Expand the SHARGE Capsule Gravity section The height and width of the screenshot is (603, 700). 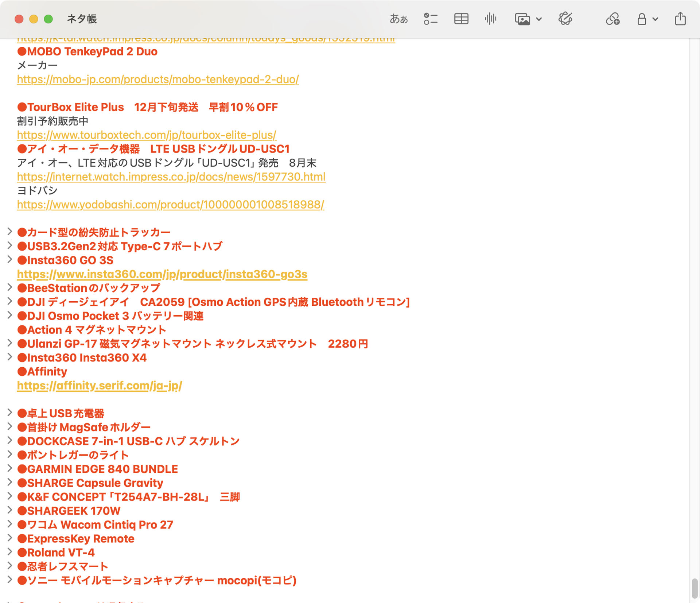point(10,482)
